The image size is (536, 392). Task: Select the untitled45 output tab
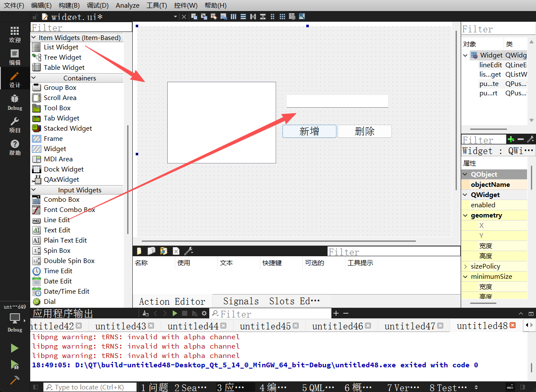[x=265, y=326]
